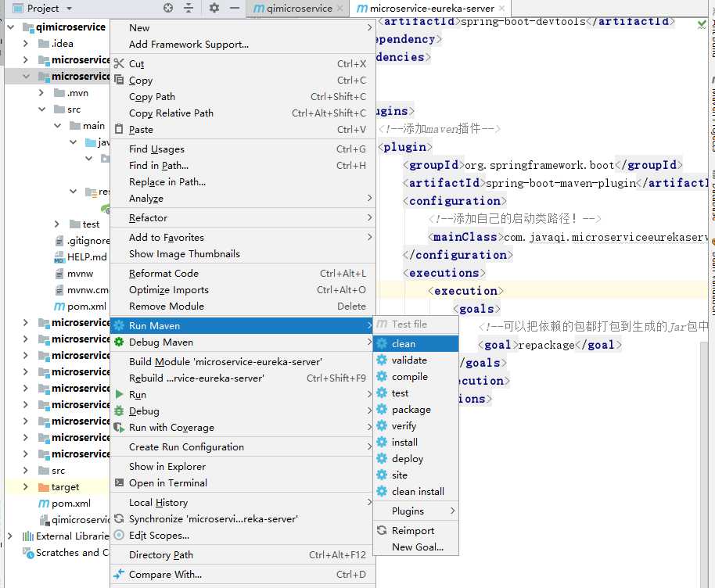Click the Compare With arrows icon
Image resolution: width=715 pixels, height=588 pixels.
(119, 574)
